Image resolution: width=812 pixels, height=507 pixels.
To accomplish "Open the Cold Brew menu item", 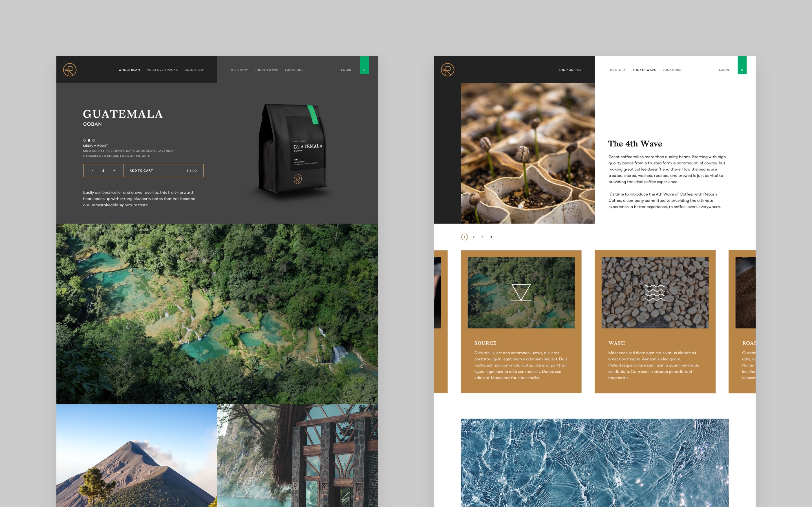I will tap(194, 70).
